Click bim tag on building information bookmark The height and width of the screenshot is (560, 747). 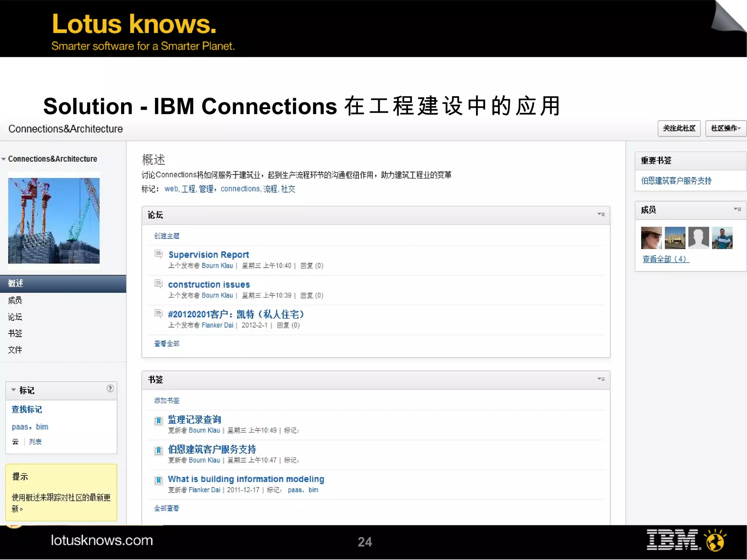313,490
